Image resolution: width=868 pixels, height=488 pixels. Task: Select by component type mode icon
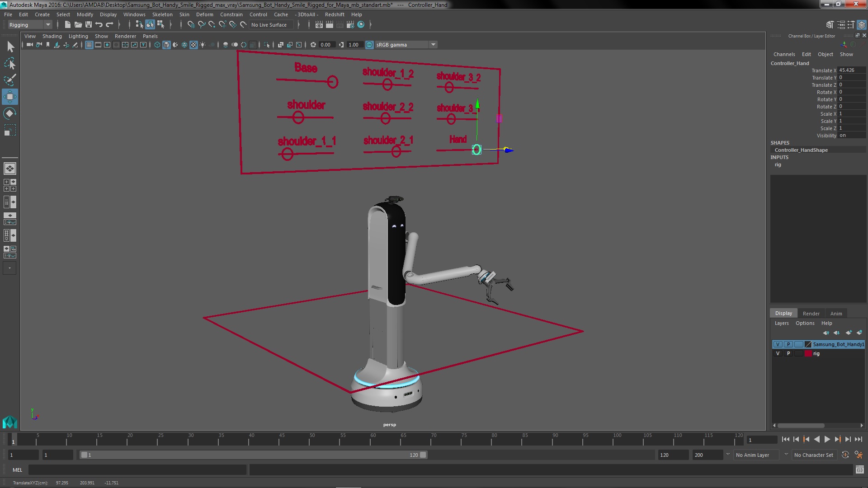click(x=160, y=24)
